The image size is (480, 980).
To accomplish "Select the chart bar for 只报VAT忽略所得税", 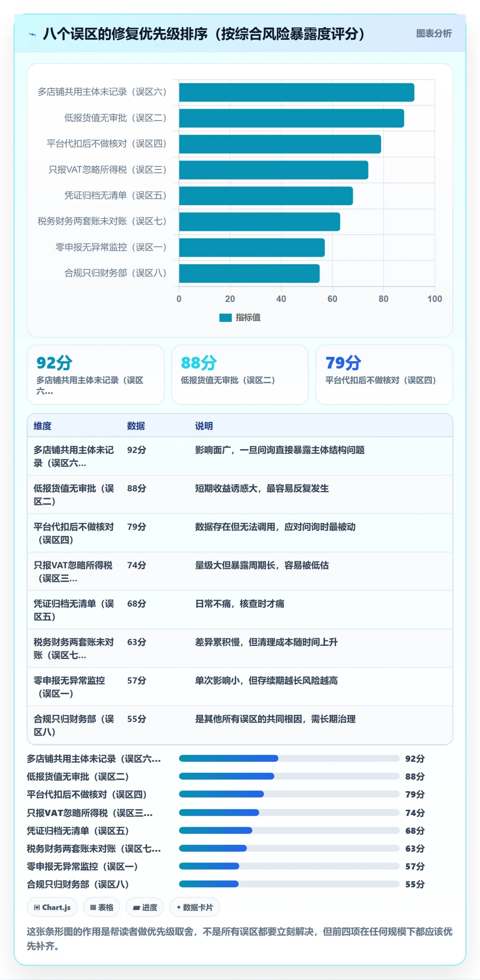I will [x=273, y=170].
